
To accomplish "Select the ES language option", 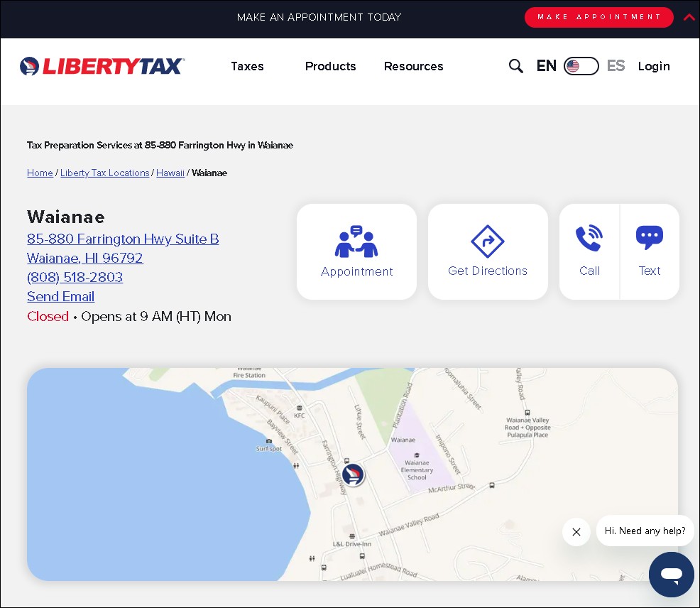I will point(615,66).
